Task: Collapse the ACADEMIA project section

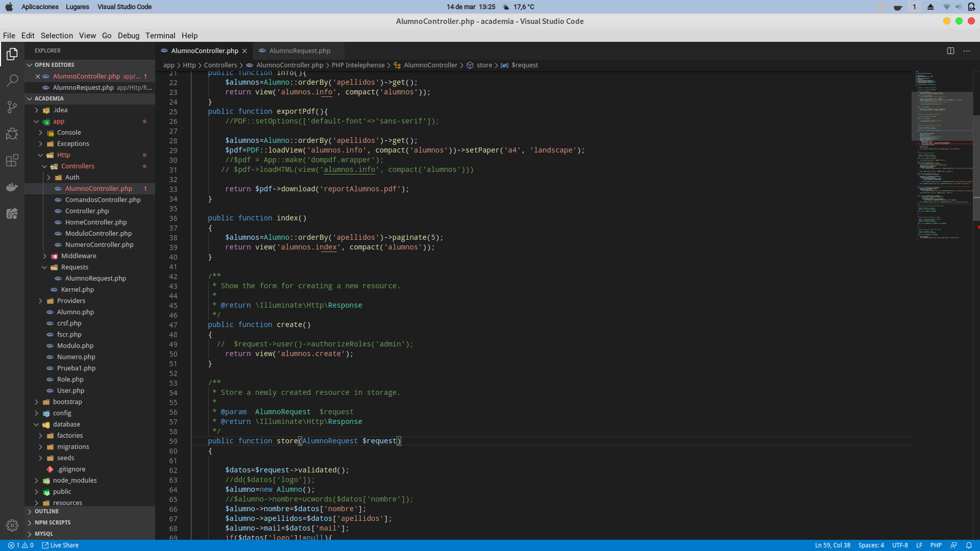Action: [30, 99]
